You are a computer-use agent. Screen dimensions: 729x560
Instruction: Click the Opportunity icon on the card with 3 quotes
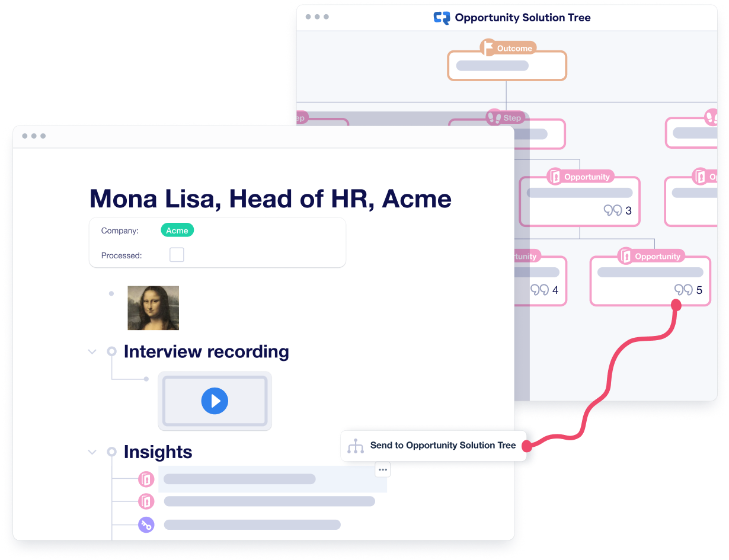tap(555, 177)
